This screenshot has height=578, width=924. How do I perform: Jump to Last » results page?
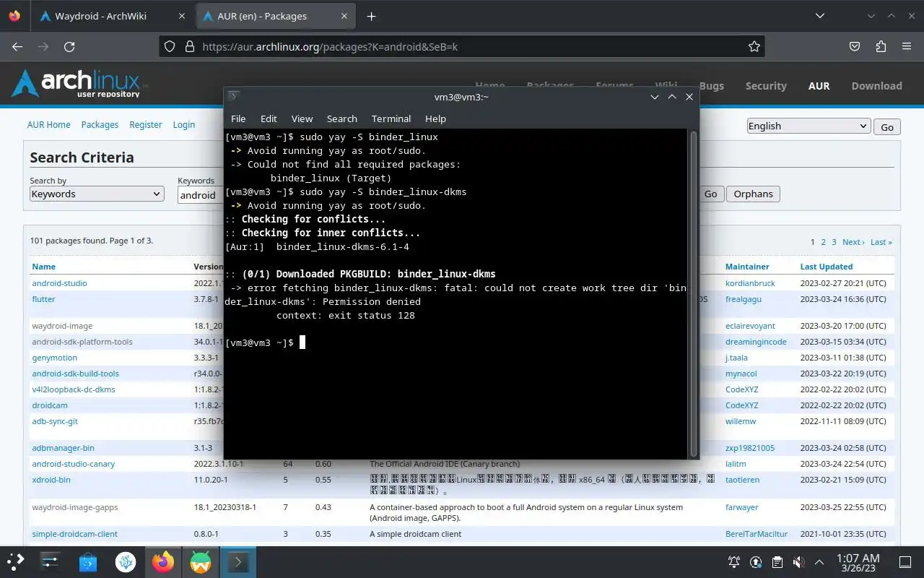click(x=881, y=242)
